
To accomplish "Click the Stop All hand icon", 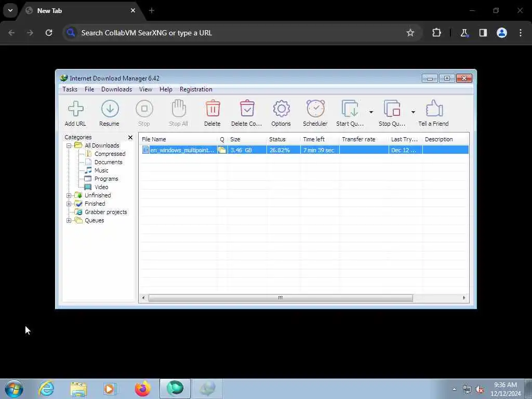I will 179,109.
